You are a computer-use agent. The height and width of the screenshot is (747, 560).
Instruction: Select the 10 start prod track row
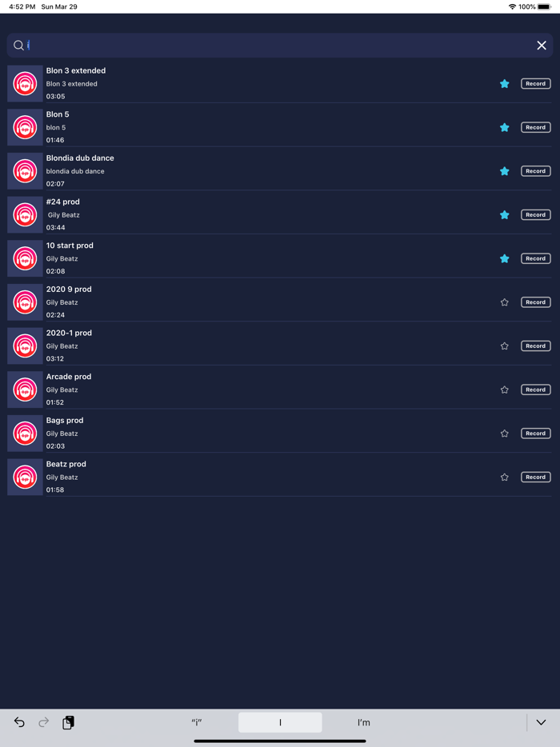pos(240,258)
